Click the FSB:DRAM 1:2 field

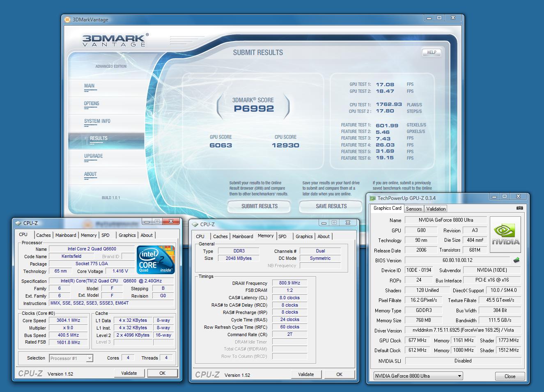pos(289,290)
